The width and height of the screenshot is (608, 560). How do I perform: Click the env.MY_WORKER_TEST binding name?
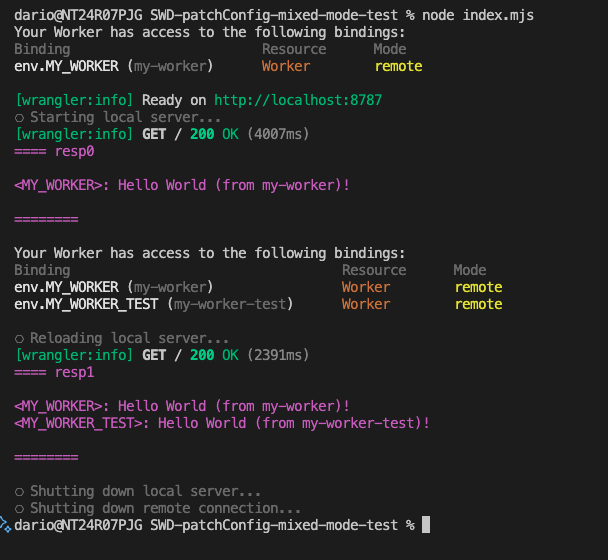pyautogui.click(x=86, y=304)
